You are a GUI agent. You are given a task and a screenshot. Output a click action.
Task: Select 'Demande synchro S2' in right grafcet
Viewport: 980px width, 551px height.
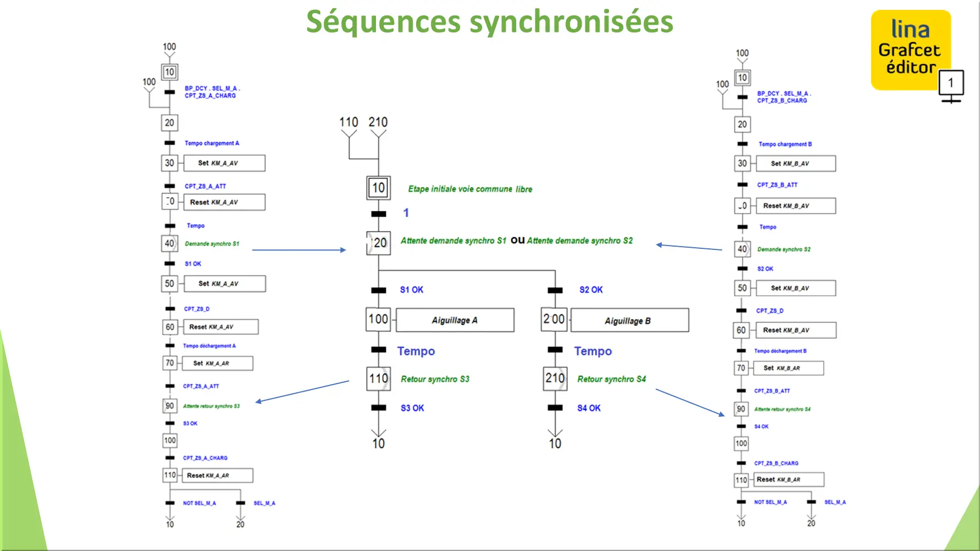(784, 249)
